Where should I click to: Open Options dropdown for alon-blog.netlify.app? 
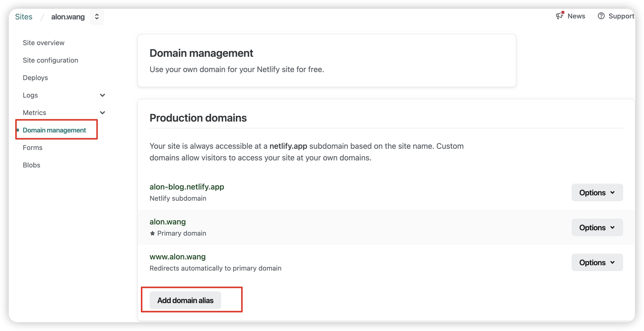[x=597, y=193]
